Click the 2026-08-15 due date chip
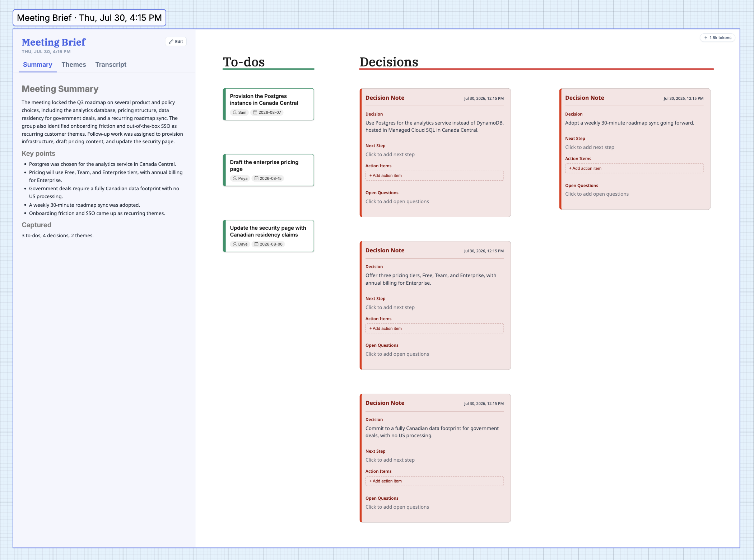Image resolution: width=754 pixels, height=560 pixels. click(268, 178)
